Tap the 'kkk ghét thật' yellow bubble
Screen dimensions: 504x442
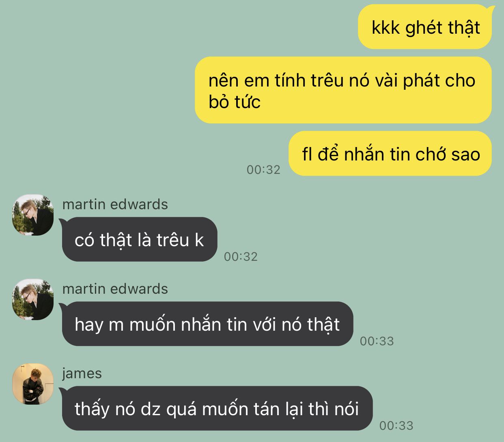point(425,28)
